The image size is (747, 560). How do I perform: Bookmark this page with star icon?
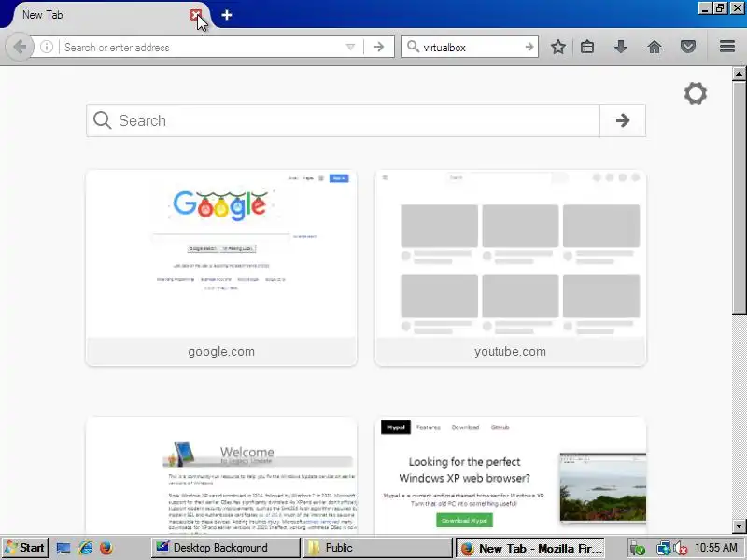pos(558,47)
